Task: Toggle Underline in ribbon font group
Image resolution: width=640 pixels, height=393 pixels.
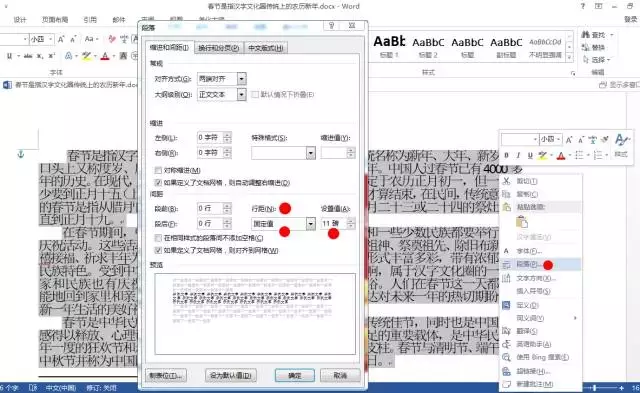Action: click(9, 56)
